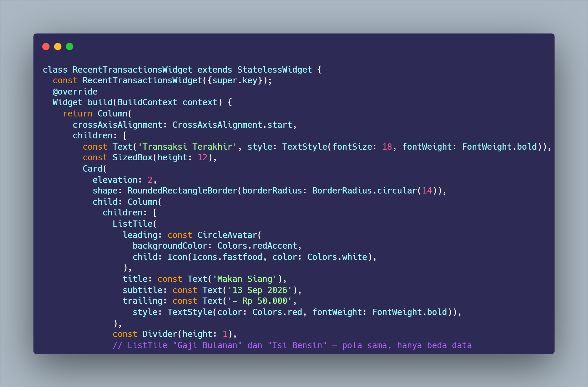Screen dimensions: 588x387
Task: Click 'Colors.red' in trailing style
Action: click(277, 312)
